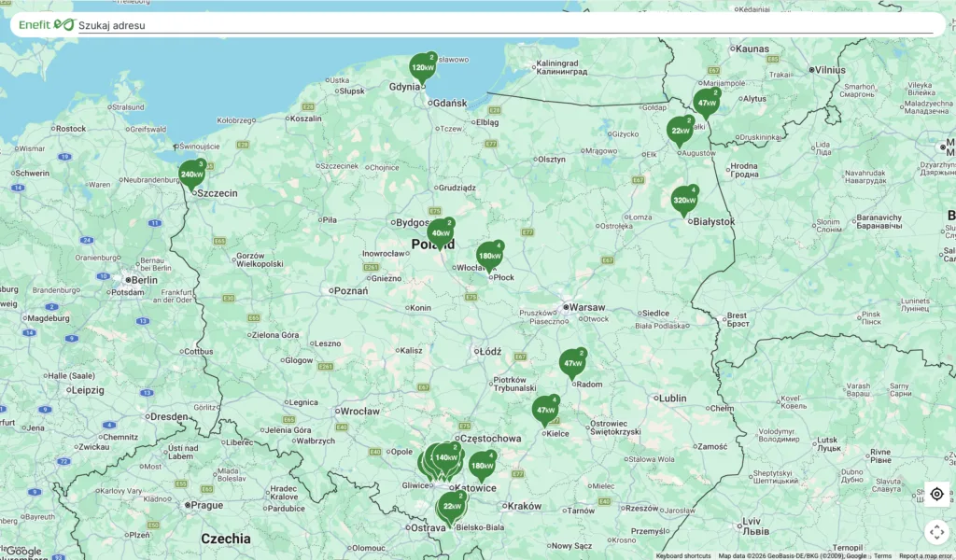The image size is (956, 560).
Task: Click the Berlin city label
Action: [x=145, y=280]
